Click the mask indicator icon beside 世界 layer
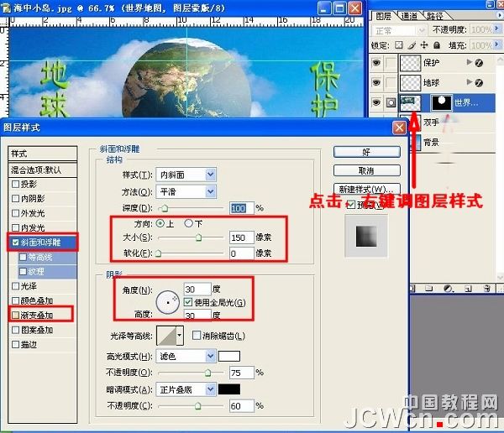 click(391, 102)
